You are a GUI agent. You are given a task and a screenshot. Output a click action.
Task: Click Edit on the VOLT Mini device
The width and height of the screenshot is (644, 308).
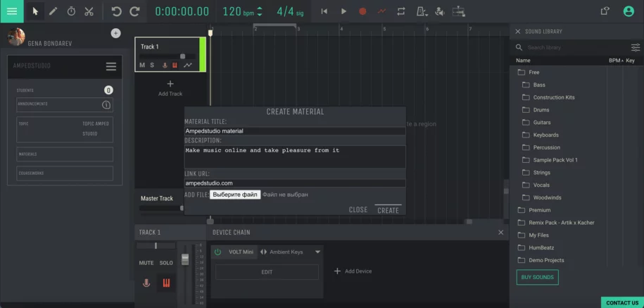pos(267,272)
